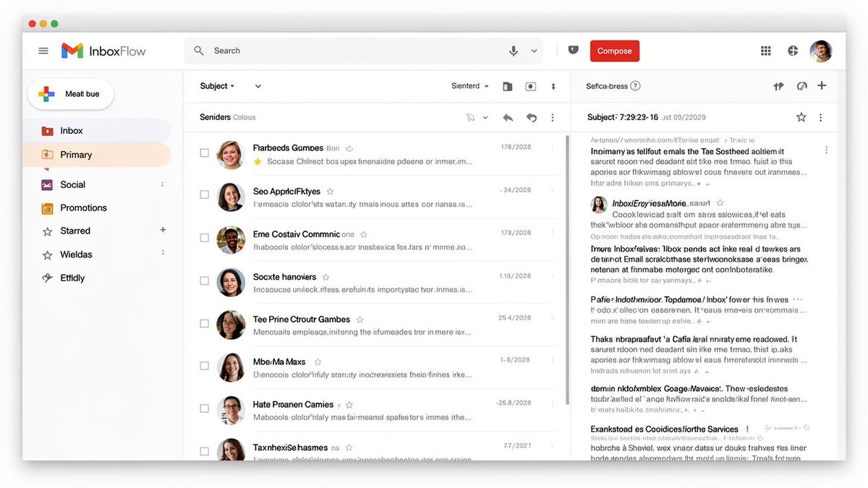Open the profile photo account menu
868x488 pixels.
[820, 51]
